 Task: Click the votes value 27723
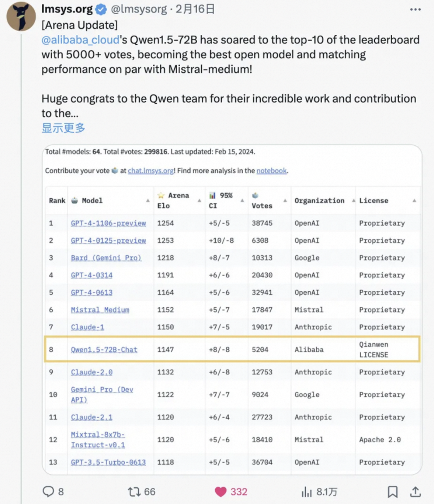(262, 417)
